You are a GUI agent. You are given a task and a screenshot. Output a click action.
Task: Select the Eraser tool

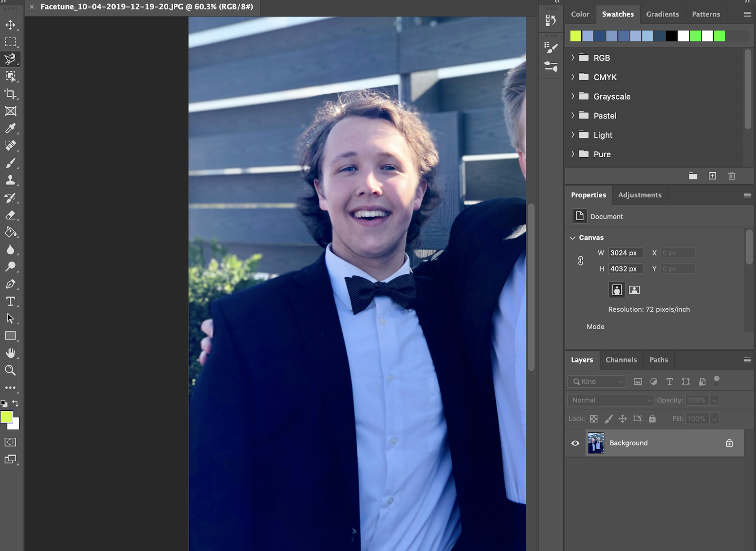pyautogui.click(x=10, y=215)
